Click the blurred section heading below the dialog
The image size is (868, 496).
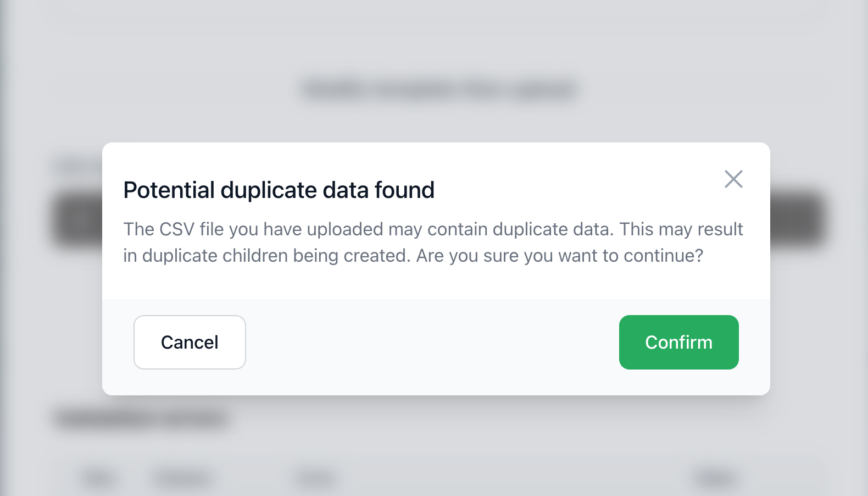(x=142, y=419)
